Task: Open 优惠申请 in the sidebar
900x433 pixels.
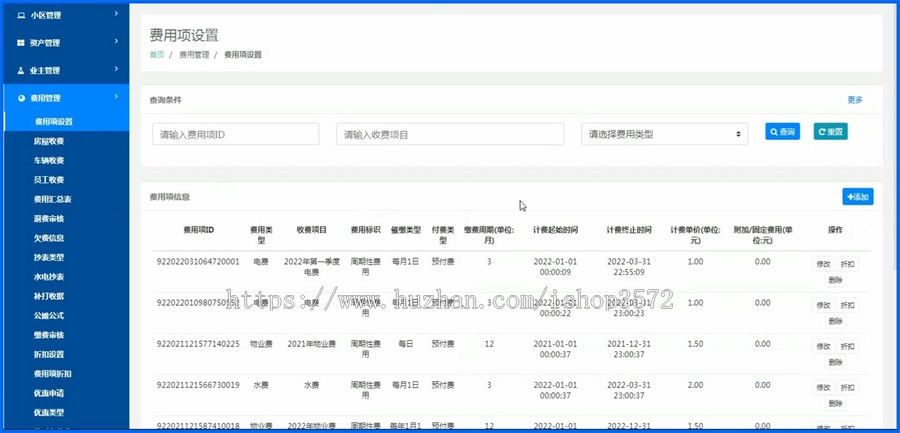Action: 49,393
